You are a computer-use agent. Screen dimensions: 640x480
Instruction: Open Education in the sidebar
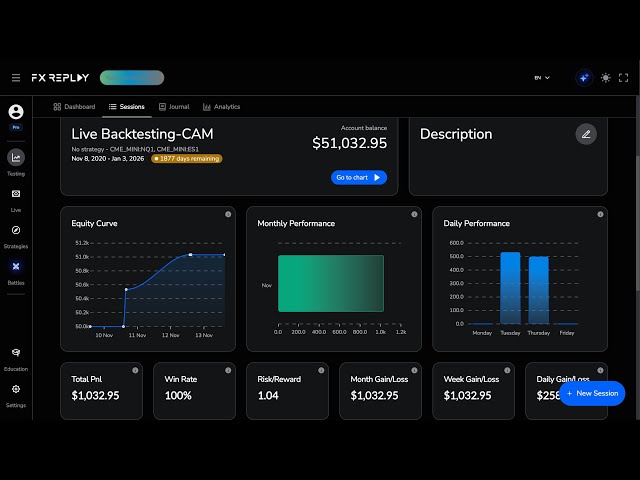coord(16,359)
